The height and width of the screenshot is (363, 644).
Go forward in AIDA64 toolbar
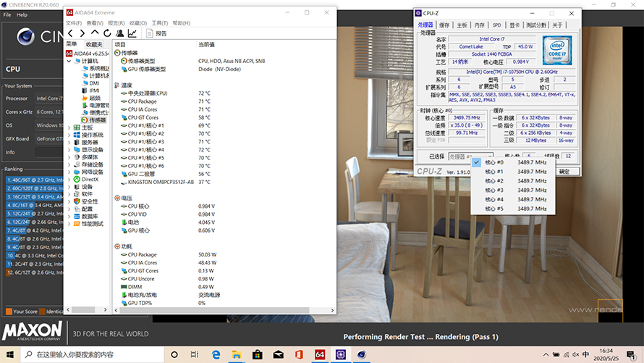pos(82,33)
